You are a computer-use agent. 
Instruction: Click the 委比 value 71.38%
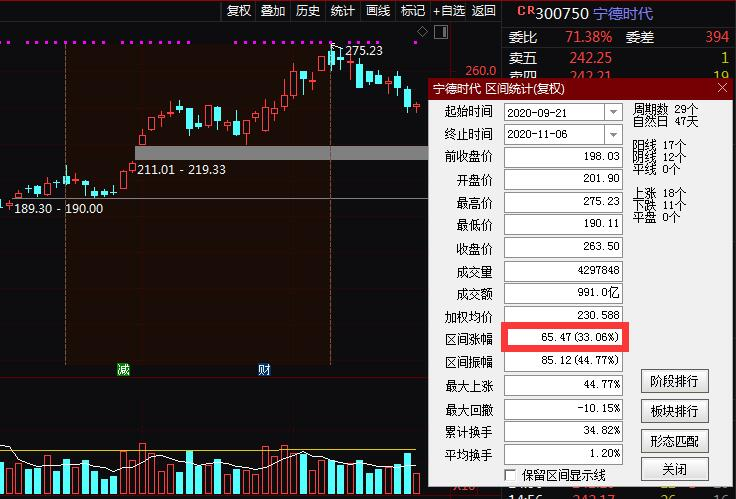589,37
